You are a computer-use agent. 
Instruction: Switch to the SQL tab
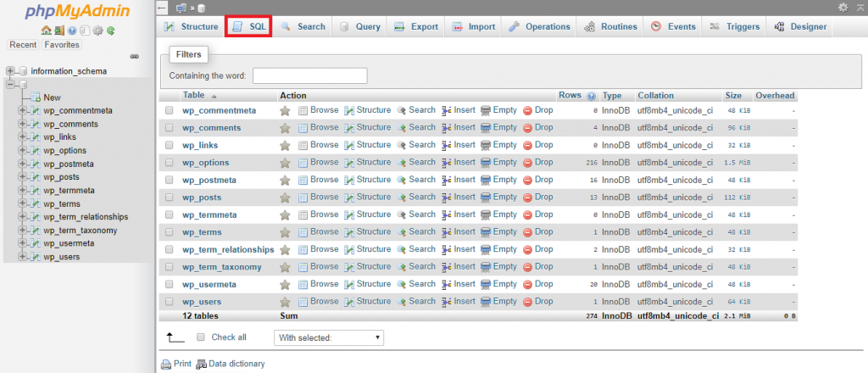tap(248, 27)
